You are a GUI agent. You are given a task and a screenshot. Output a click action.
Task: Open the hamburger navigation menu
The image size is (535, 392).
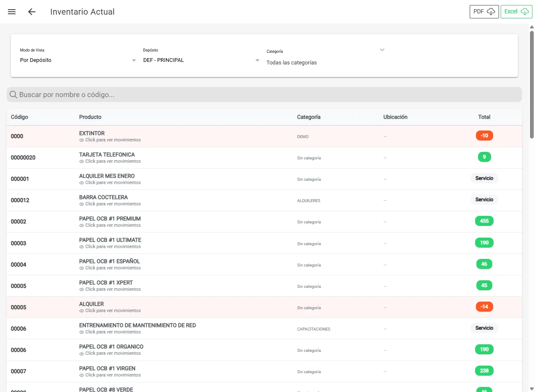point(12,12)
